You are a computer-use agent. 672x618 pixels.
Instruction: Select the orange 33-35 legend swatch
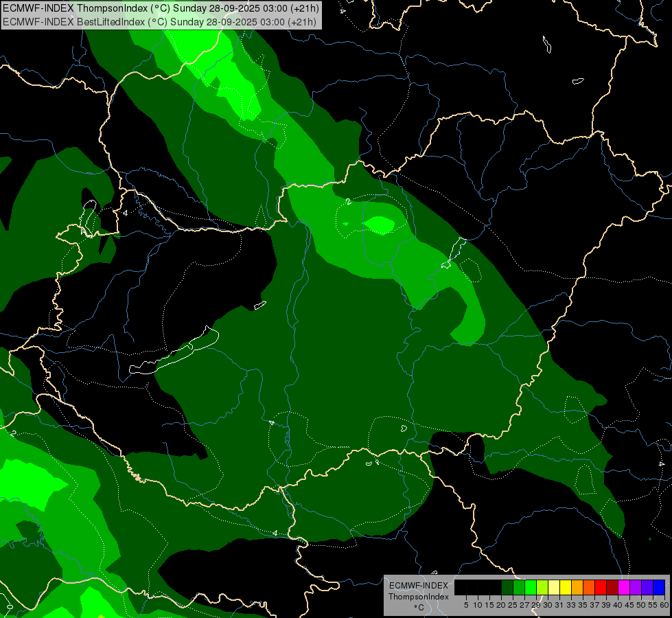(x=577, y=587)
